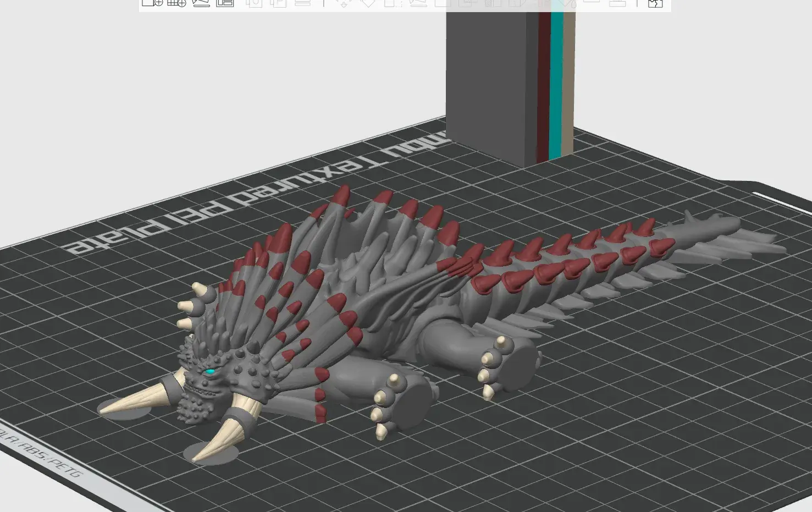Select the Move tool arrows icon
The width and height of the screenshot is (812, 512).
pos(344,3)
